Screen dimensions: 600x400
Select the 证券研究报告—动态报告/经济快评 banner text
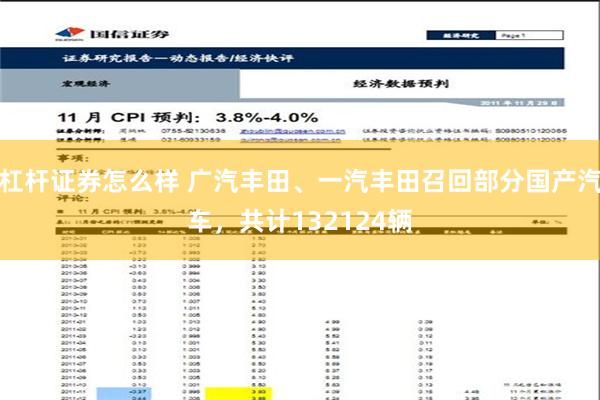(x=178, y=58)
